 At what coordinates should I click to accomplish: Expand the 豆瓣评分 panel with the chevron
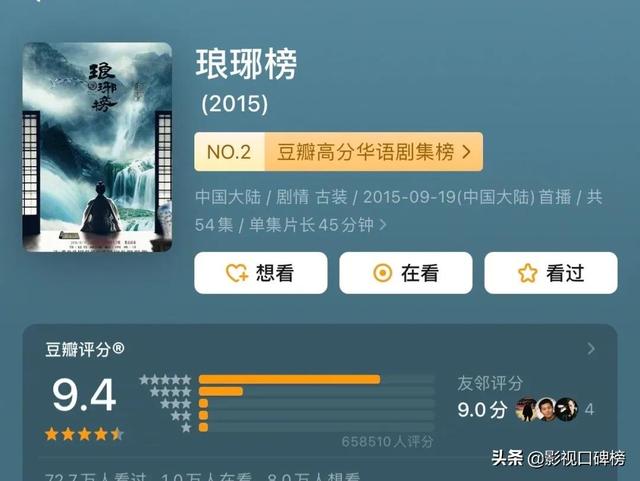click(x=591, y=349)
